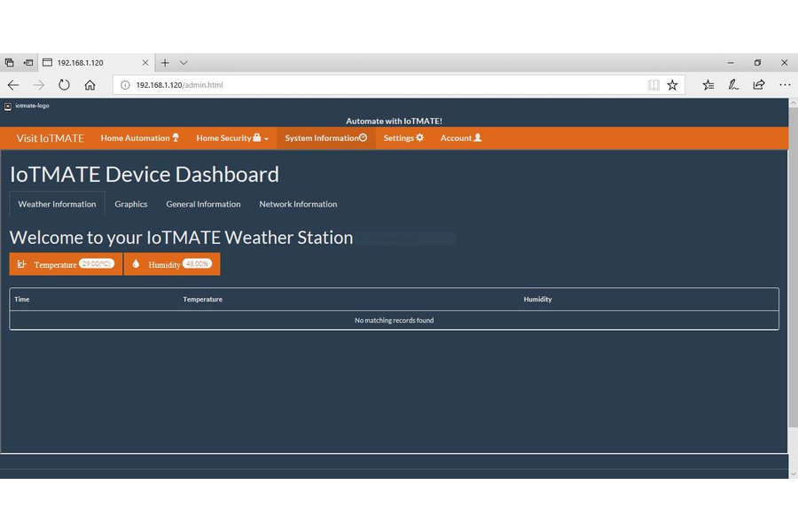Open the Settings menu in navbar
798x532 pixels.
403,138
